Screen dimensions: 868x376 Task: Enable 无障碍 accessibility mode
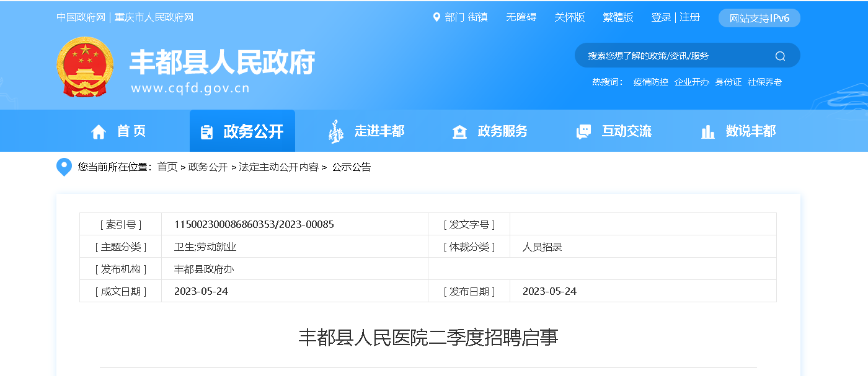[521, 17]
